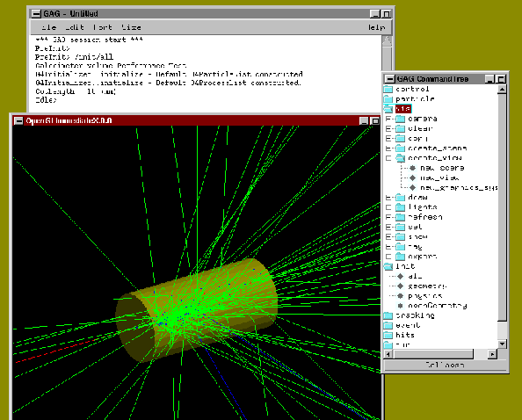Viewport: 522px width, 420px height.
Task: Click the new_graphics_sys command diamond icon
Action: click(x=413, y=188)
